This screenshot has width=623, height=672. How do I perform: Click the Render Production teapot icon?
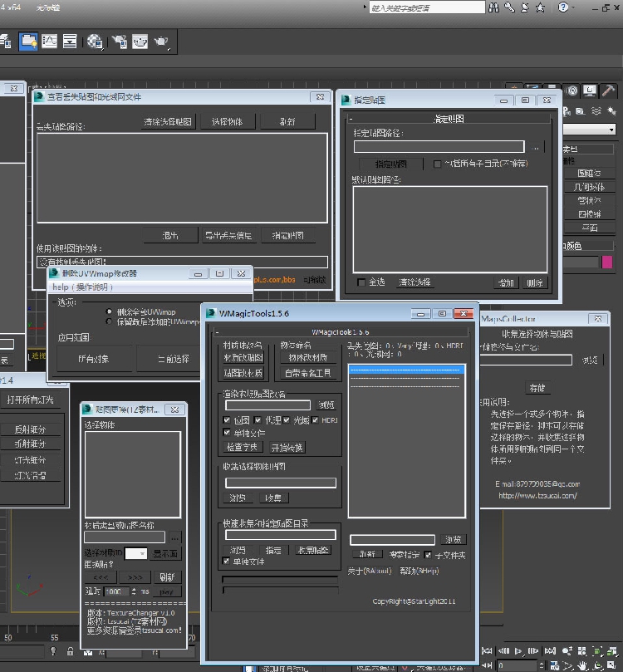[x=161, y=42]
